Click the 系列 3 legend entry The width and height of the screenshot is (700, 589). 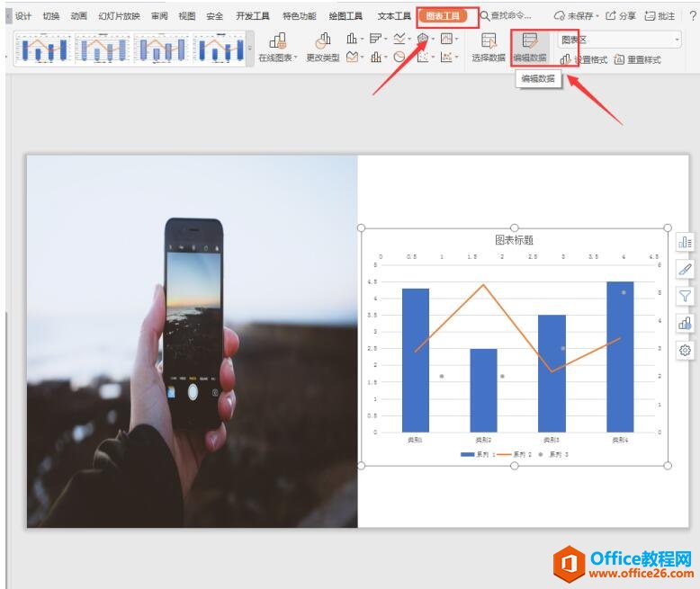(x=552, y=454)
